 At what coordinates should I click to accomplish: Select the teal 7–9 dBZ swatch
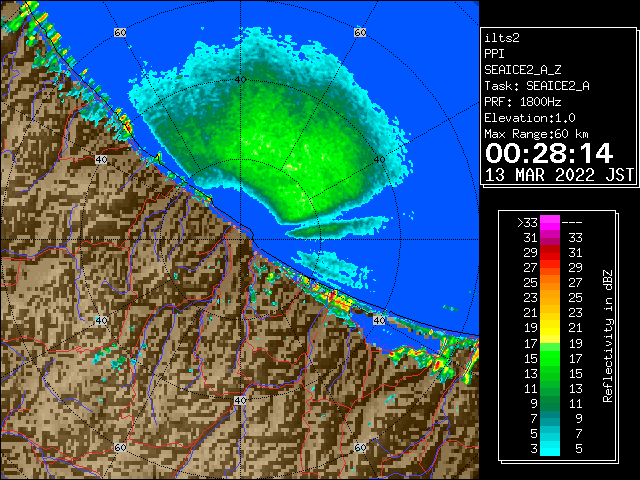coord(549,418)
